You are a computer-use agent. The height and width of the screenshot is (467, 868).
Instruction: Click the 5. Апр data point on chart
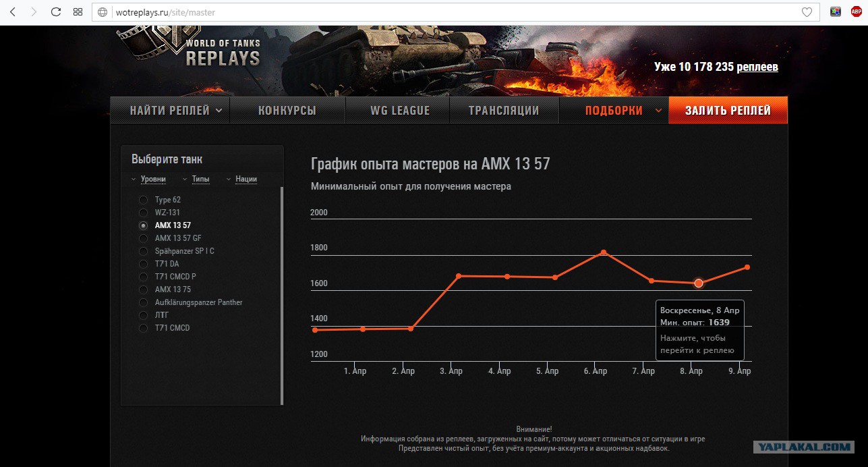pos(555,277)
